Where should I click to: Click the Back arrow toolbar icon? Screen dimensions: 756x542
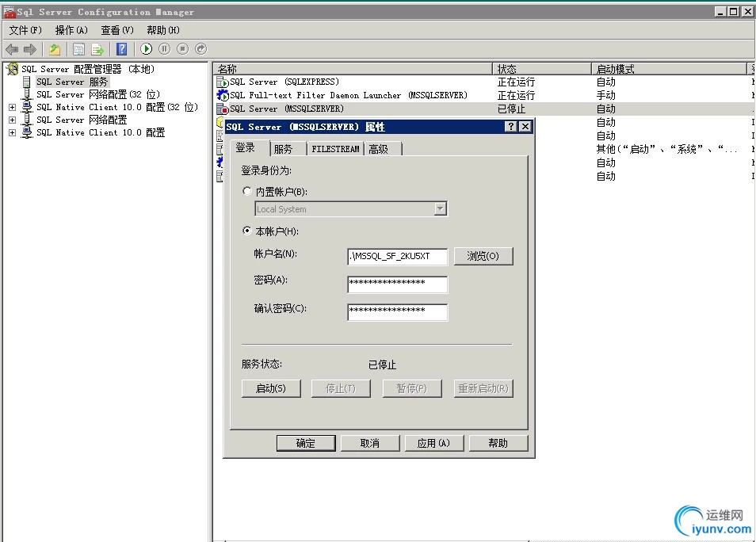(x=12, y=49)
